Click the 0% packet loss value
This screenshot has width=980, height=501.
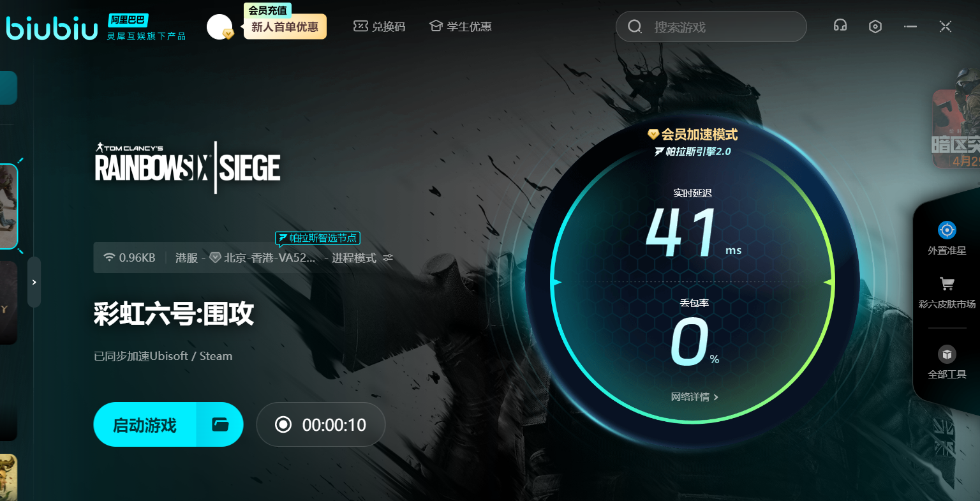coord(694,343)
